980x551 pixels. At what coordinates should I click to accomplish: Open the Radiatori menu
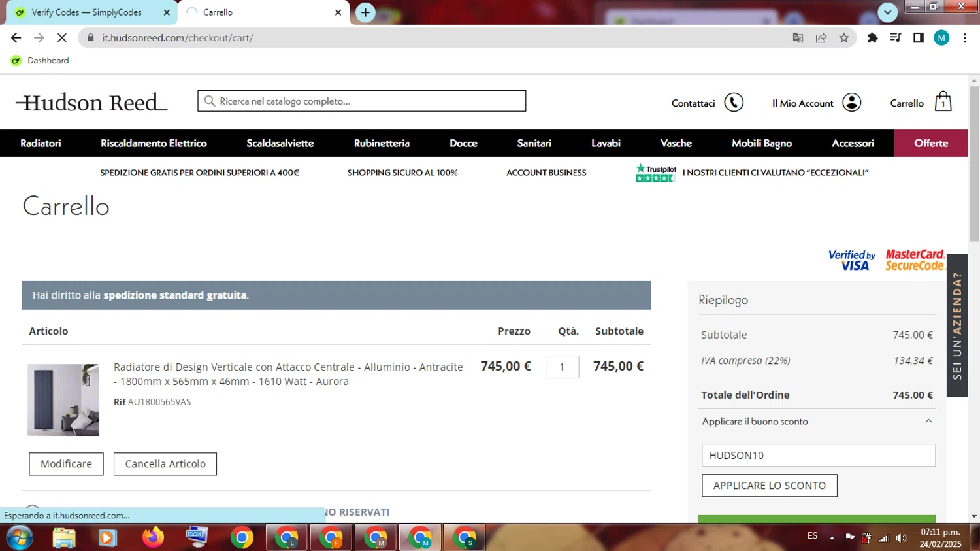[x=41, y=143]
